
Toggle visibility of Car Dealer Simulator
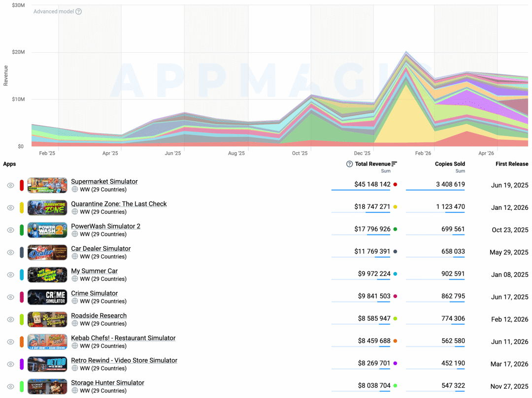[x=10, y=252]
